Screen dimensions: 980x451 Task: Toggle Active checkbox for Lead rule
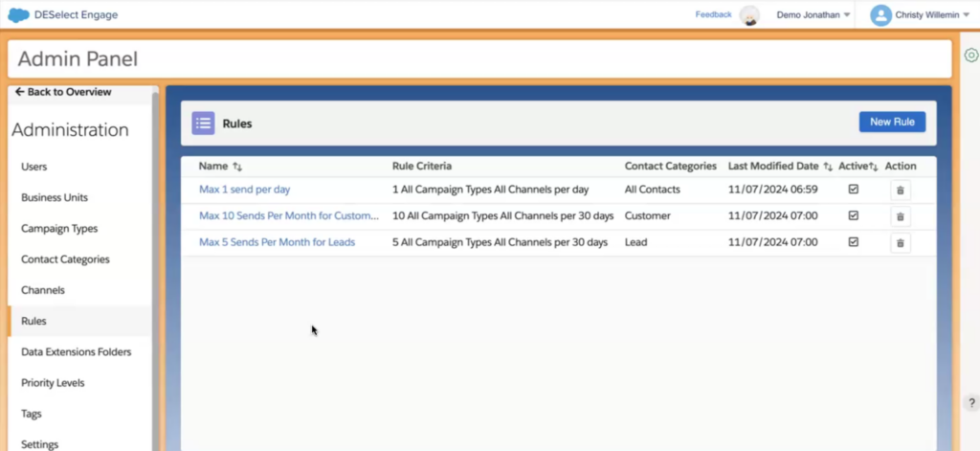coord(854,242)
